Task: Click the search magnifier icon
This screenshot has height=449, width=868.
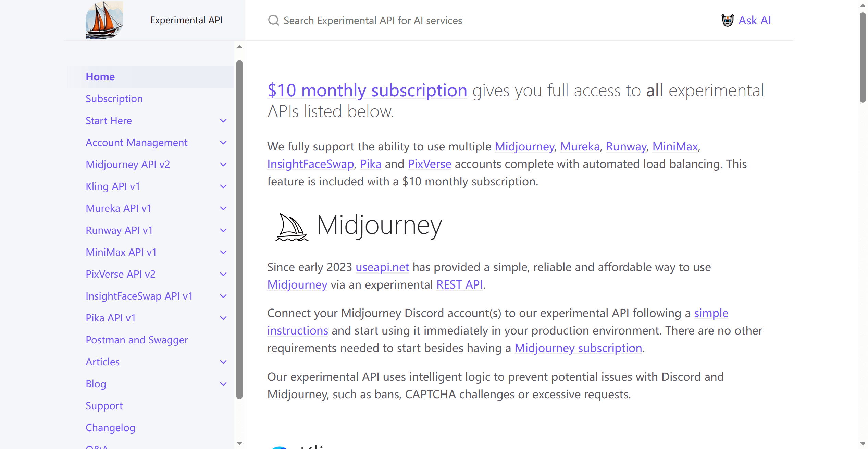Action: [x=273, y=21]
